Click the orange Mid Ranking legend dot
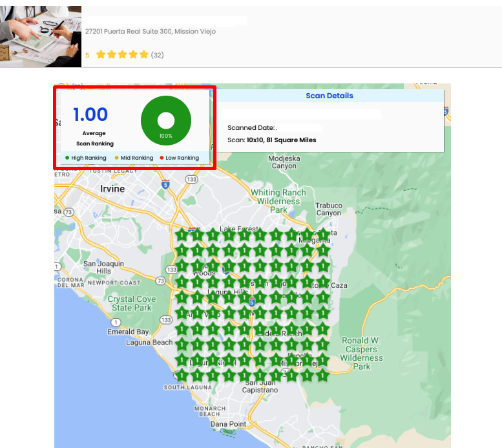 pos(116,158)
